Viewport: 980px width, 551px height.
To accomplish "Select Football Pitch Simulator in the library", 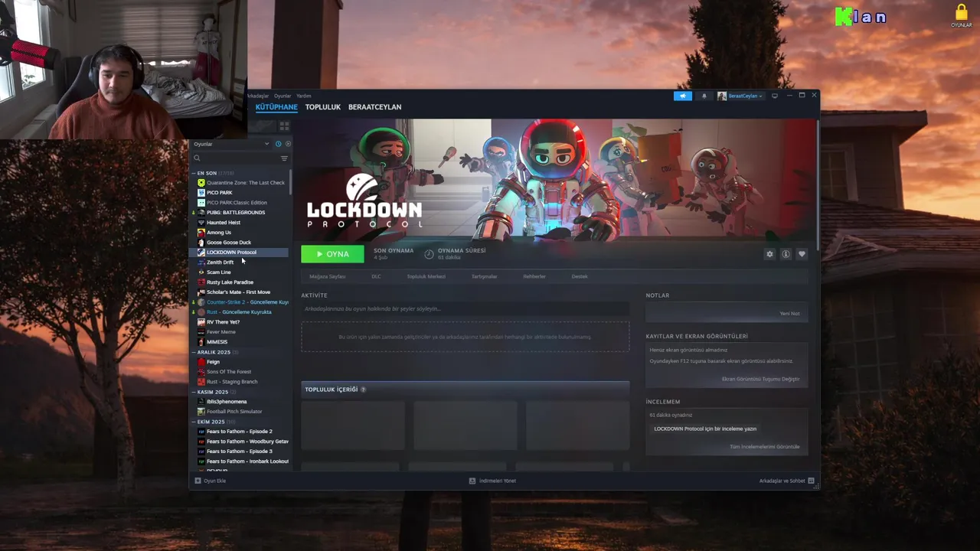I will [234, 412].
